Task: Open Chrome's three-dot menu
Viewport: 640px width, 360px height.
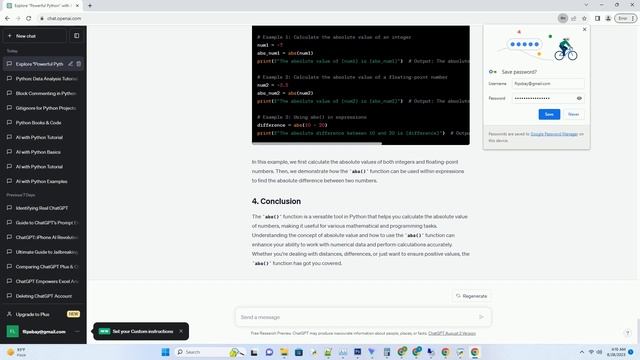Action: point(633,18)
